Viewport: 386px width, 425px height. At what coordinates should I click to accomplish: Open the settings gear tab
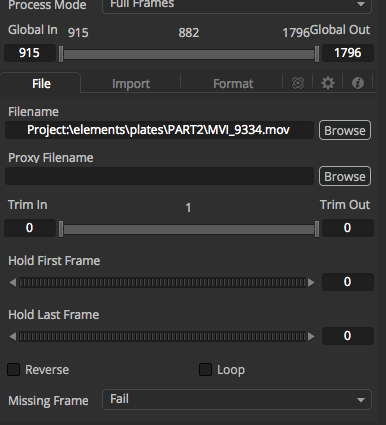pyautogui.click(x=328, y=83)
